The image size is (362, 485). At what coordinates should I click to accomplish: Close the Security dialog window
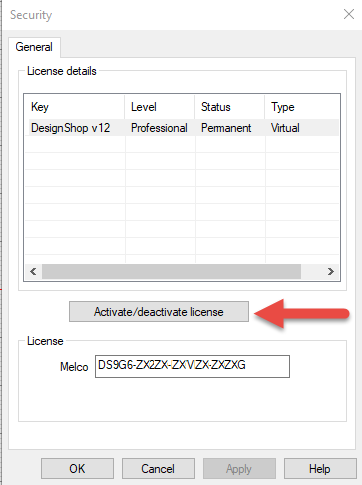(x=349, y=14)
